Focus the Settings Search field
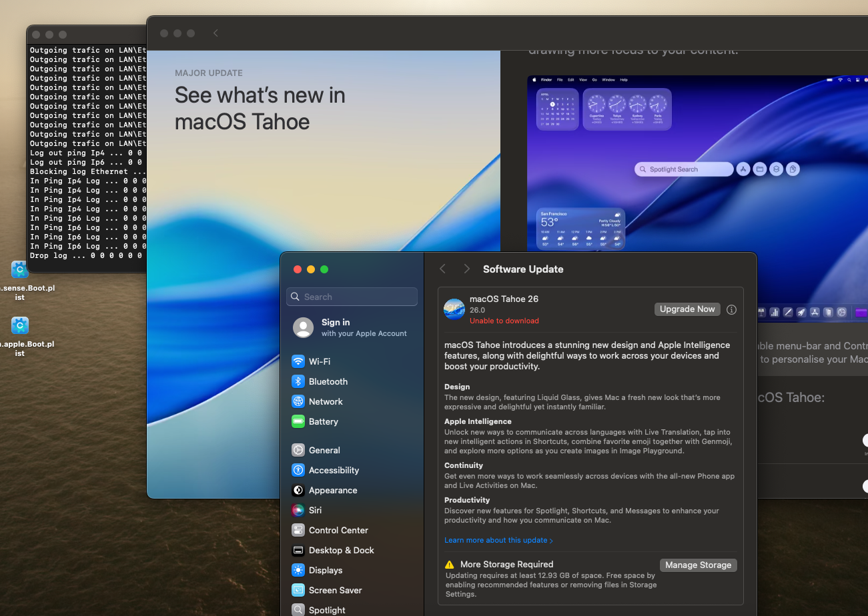 [352, 297]
